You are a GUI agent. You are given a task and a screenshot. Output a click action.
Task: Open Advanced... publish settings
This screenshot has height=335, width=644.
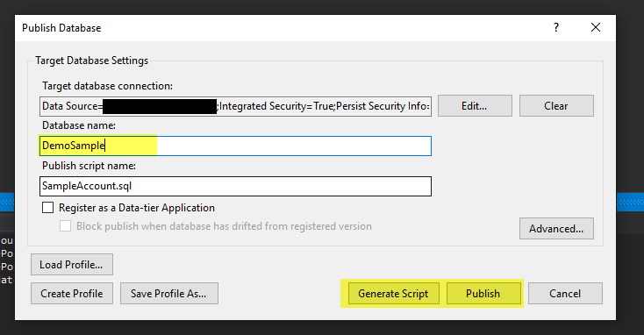click(556, 229)
